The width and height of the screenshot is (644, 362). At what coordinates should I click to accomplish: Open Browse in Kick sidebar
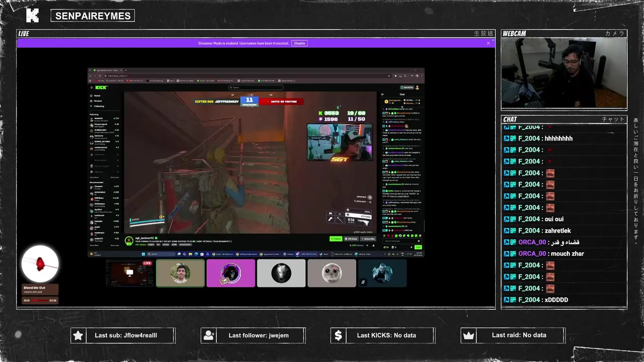[x=95, y=101]
